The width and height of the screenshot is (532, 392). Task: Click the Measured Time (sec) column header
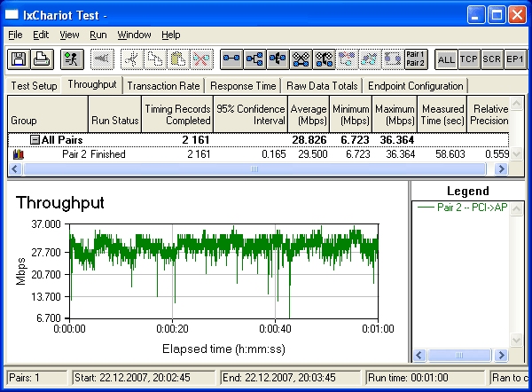tap(442, 114)
